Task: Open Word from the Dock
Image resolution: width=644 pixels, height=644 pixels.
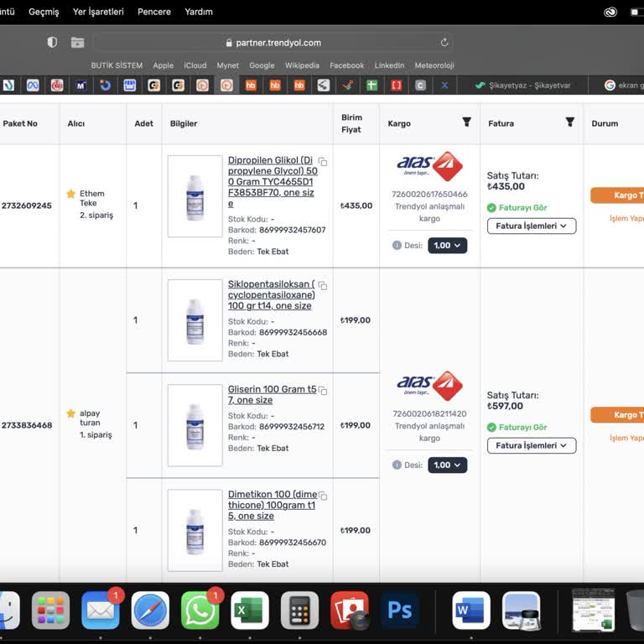Action: 471,610
